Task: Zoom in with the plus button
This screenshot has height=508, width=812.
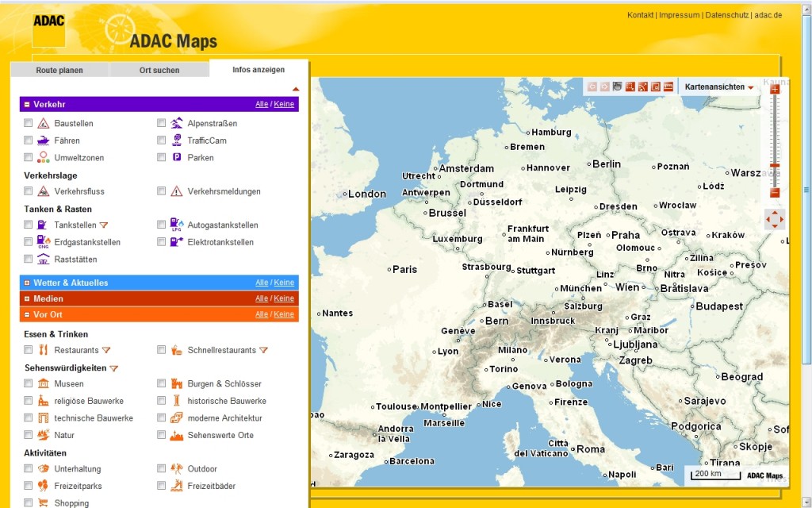Action: (775, 90)
